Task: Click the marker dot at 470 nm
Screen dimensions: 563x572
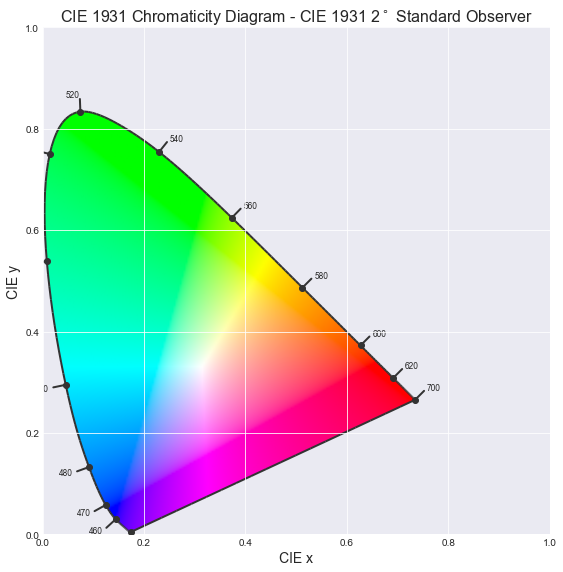Action: (107, 505)
